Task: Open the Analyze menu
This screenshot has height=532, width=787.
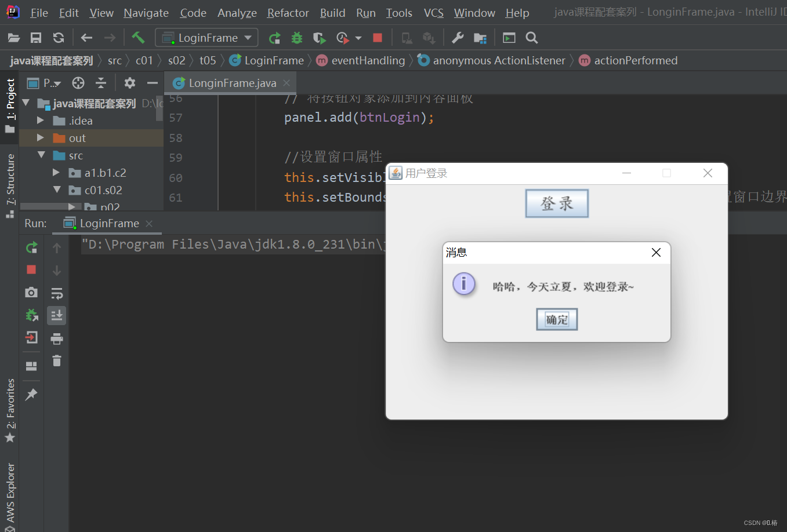Action: click(237, 13)
